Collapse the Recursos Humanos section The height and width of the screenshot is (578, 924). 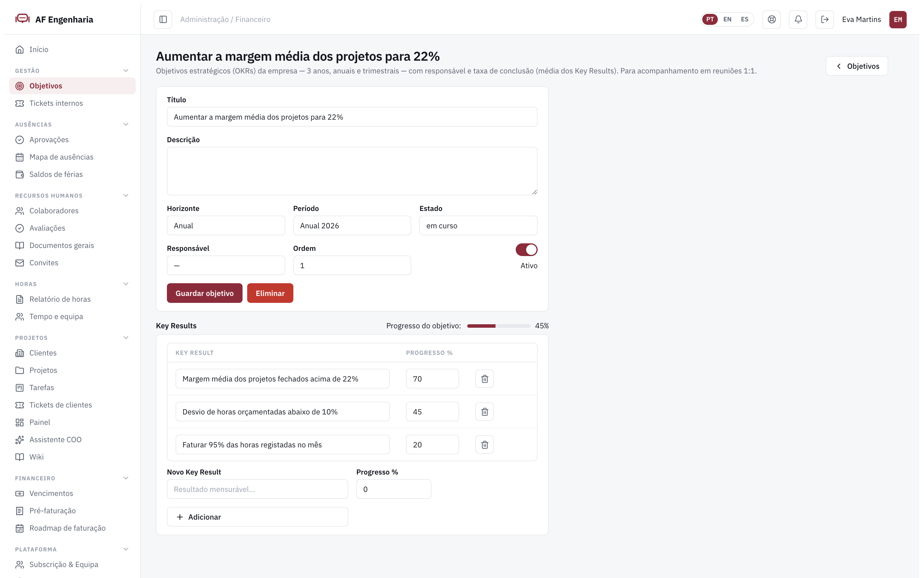pos(126,195)
